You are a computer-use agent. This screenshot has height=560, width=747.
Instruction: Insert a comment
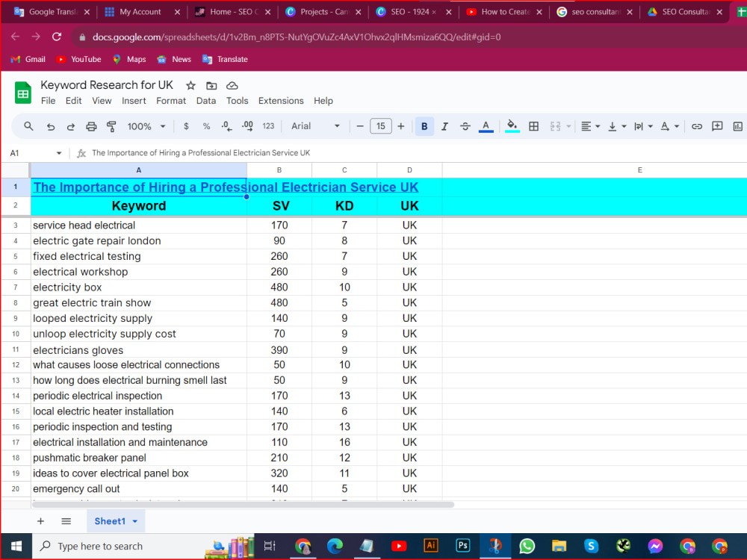[x=717, y=126]
